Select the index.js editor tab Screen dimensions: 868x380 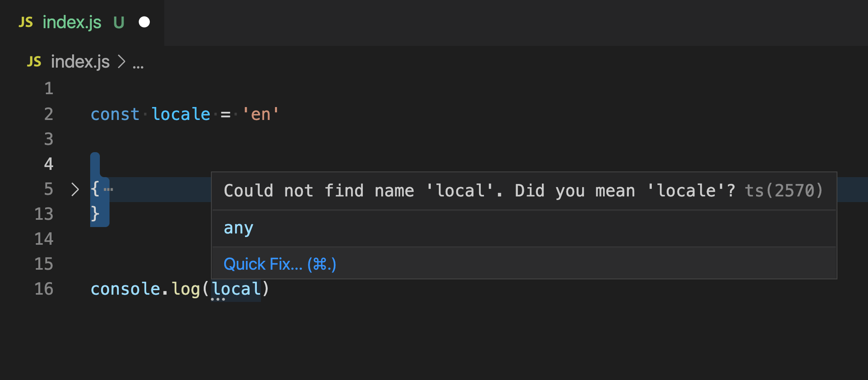72,22
